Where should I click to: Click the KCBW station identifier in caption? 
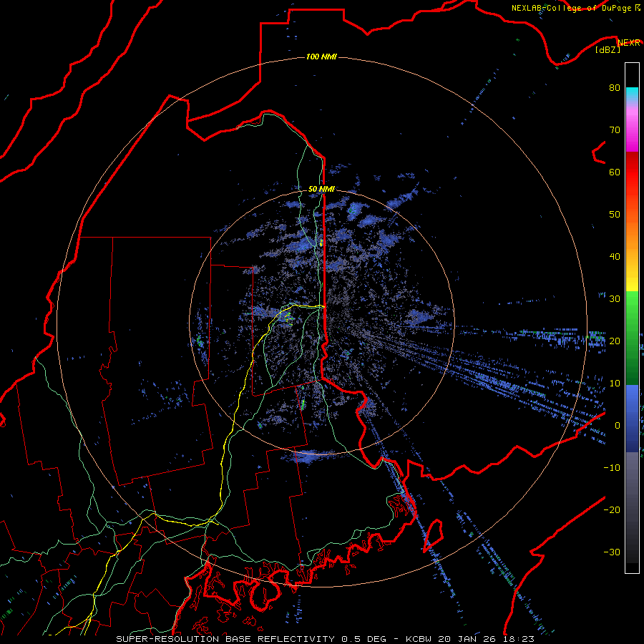420,639
